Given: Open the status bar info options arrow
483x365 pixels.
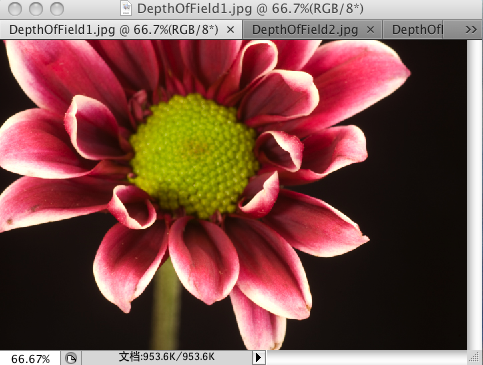Looking at the screenshot, I should (258, 358).
